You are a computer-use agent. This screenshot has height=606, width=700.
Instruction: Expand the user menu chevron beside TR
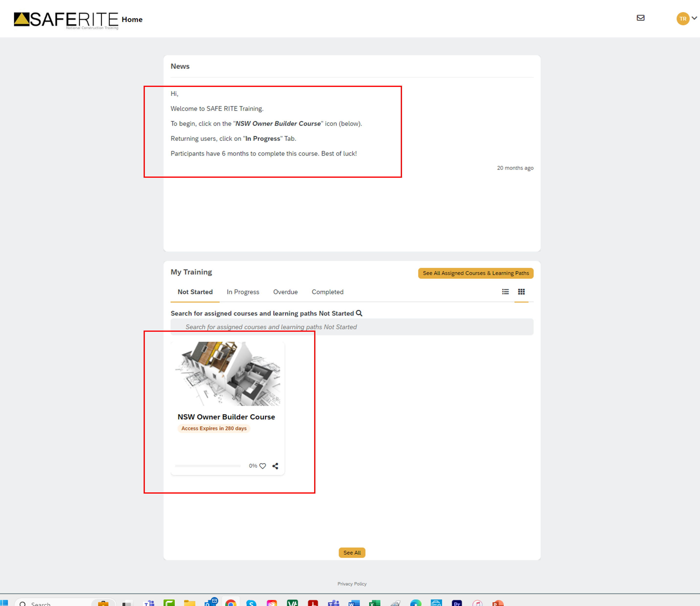[x=694, y=18]
